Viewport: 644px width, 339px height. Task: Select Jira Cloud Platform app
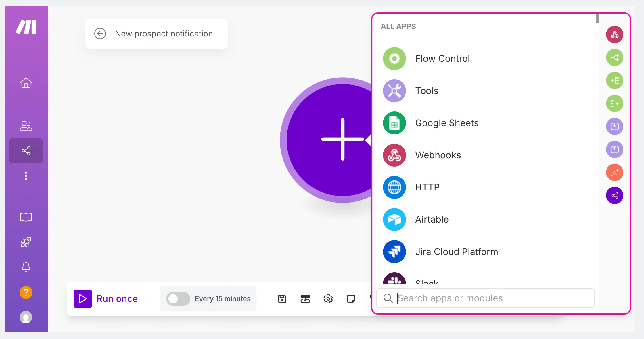486,252
